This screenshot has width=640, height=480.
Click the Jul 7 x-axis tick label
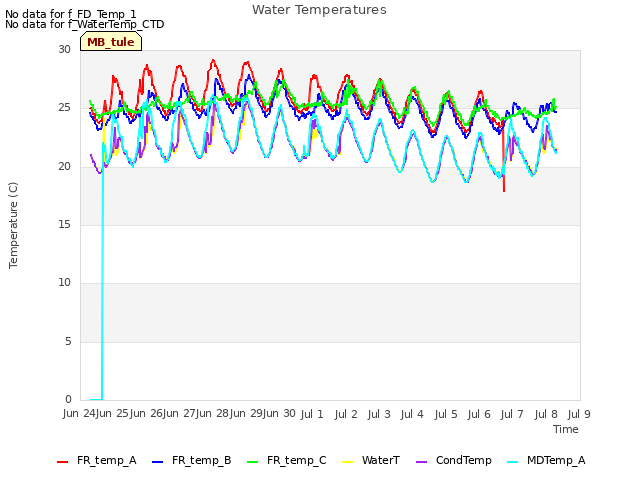(512, 414)
